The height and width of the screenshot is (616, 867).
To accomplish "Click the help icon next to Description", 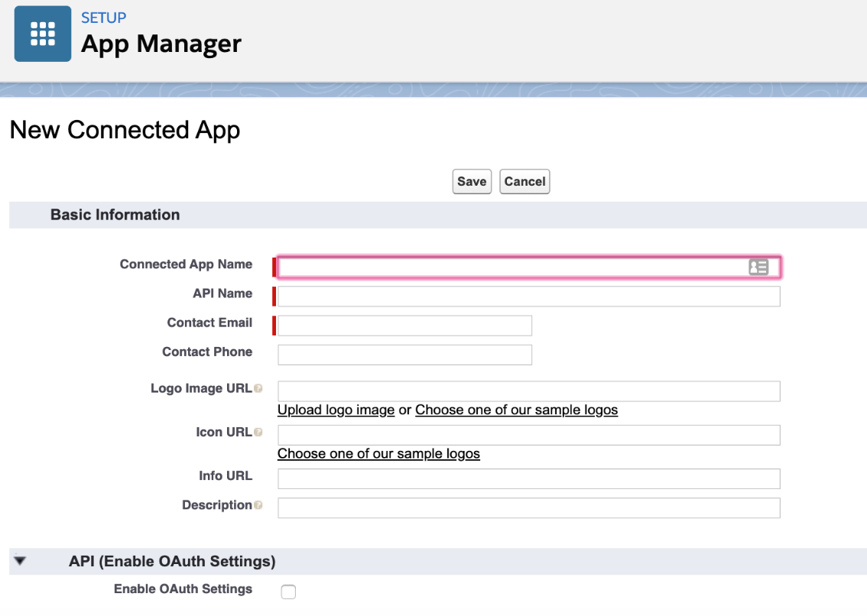I will pyautogui.click(x=259, y=504).
